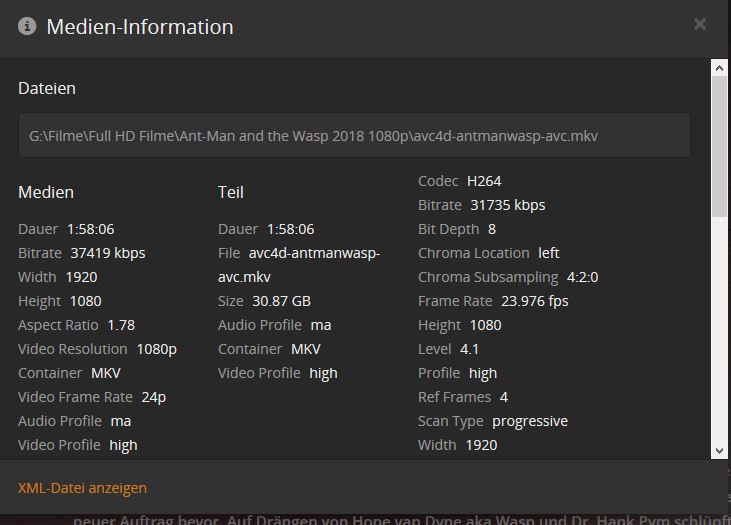The image size is (731, 525).
Task: Click the file path field under Dateien
Action: (x=354, y=135)
